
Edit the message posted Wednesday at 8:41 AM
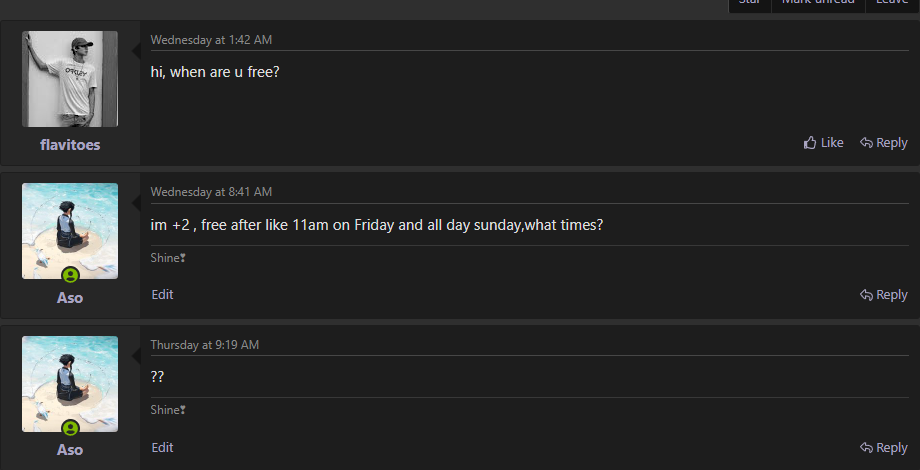click(x=162, y=295)
